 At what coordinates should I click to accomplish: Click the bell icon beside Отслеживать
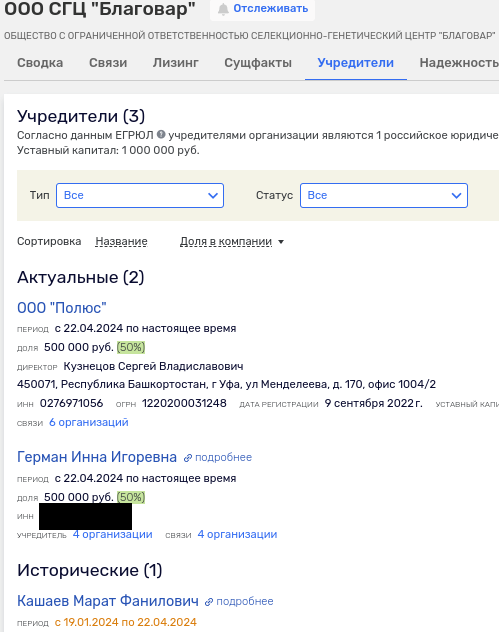point(223,9)
